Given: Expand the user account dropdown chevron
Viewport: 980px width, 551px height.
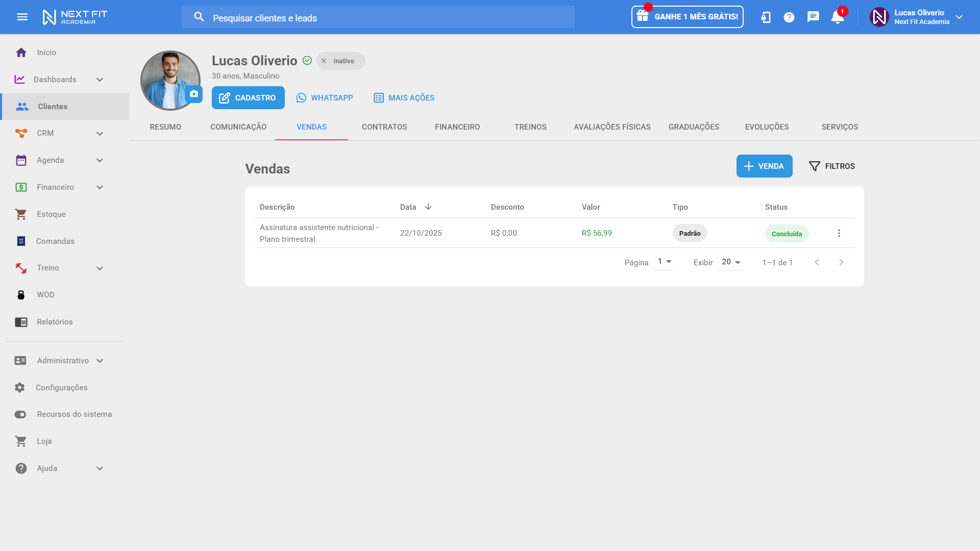Looking at the screenshot, I should pyautogui.click(x=959, y=17).
